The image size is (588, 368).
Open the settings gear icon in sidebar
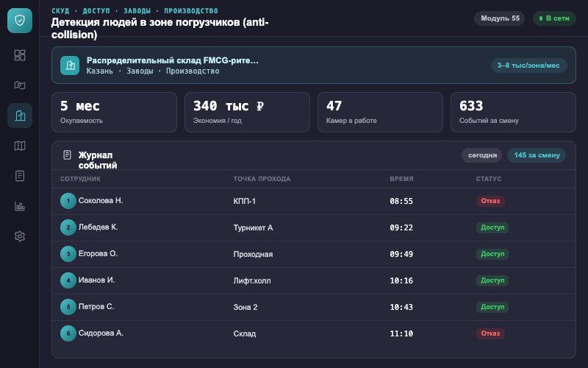(x=20, y=236)
